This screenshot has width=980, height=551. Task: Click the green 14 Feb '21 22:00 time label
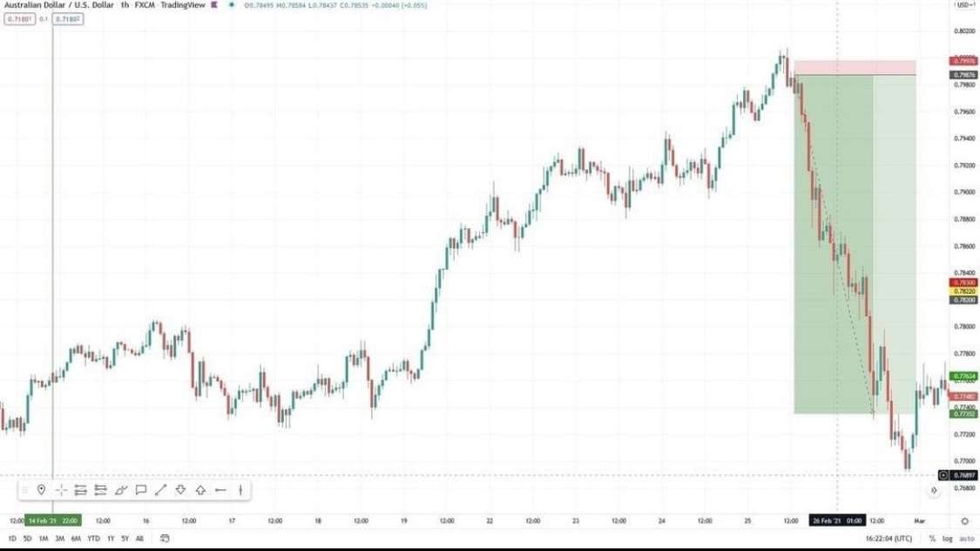(x=53, y=521)
